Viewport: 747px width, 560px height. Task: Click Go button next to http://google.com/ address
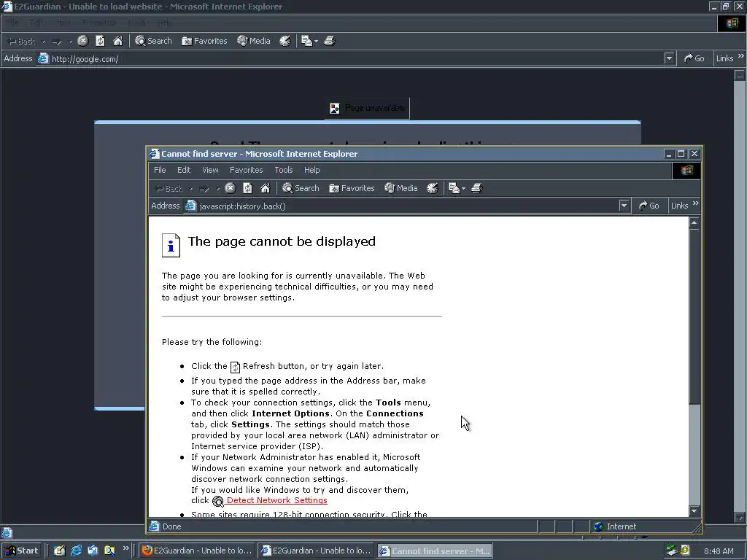click(694, 58)
